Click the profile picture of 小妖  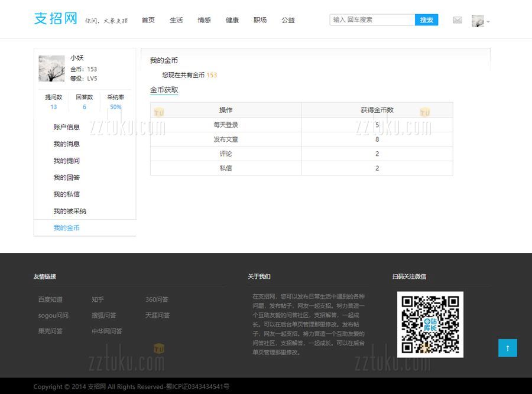(x=51, y=69)
